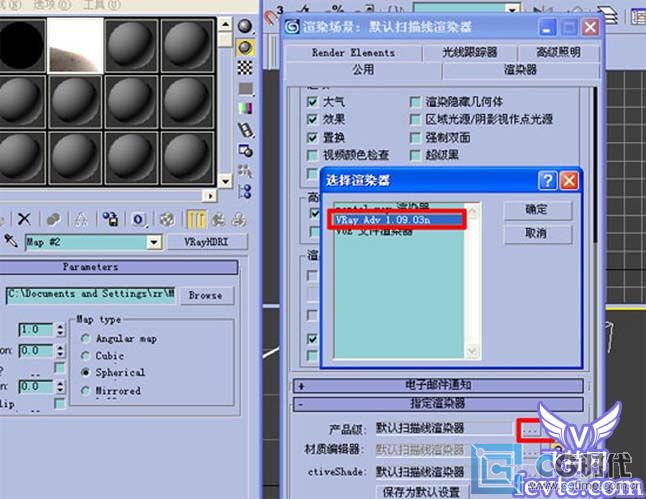Screen dimensions: 646x499
Task: Toggle the Show End Result icon
Action: 196,219
